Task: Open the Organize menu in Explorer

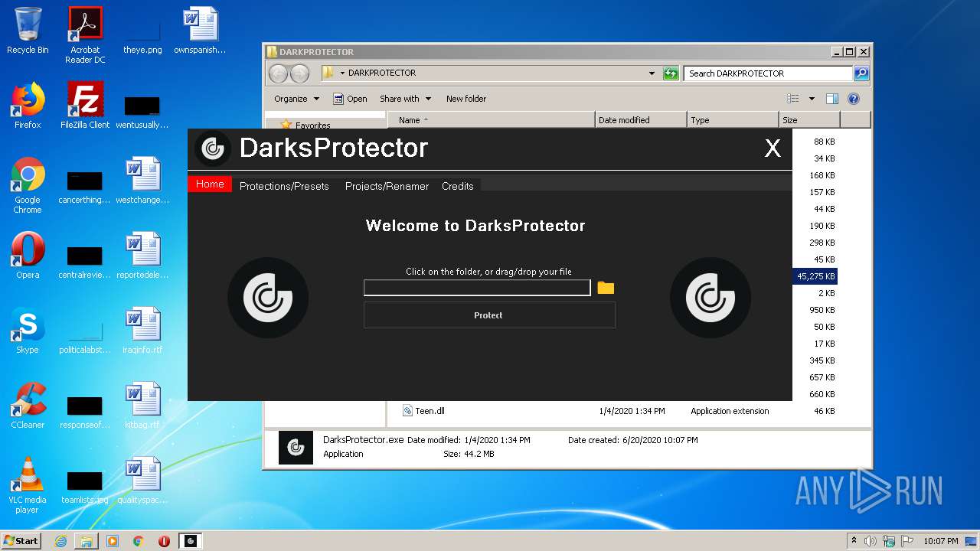Action: click(296, 99)
